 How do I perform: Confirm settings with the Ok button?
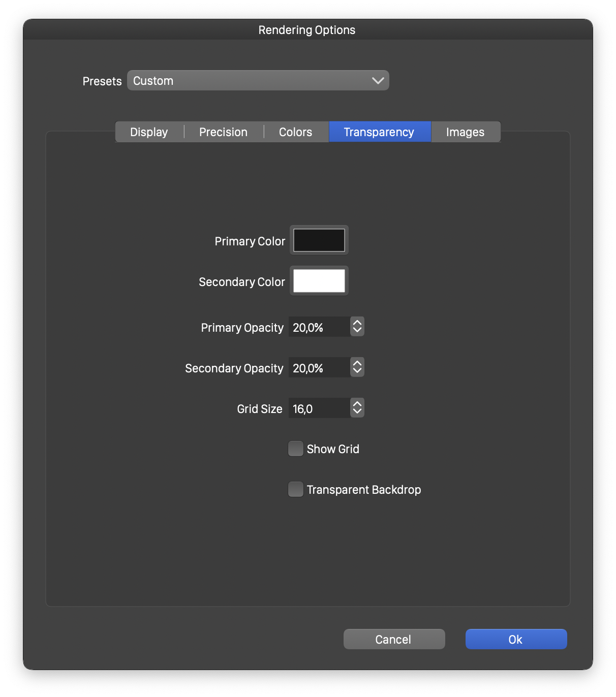[516, 639]
